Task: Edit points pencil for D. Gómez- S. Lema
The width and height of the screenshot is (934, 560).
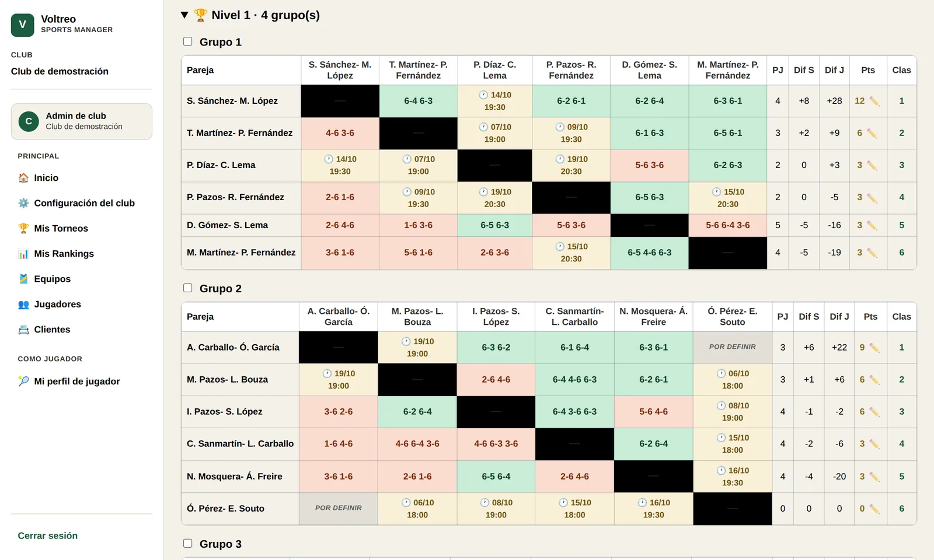Action: tap(872, 225)
